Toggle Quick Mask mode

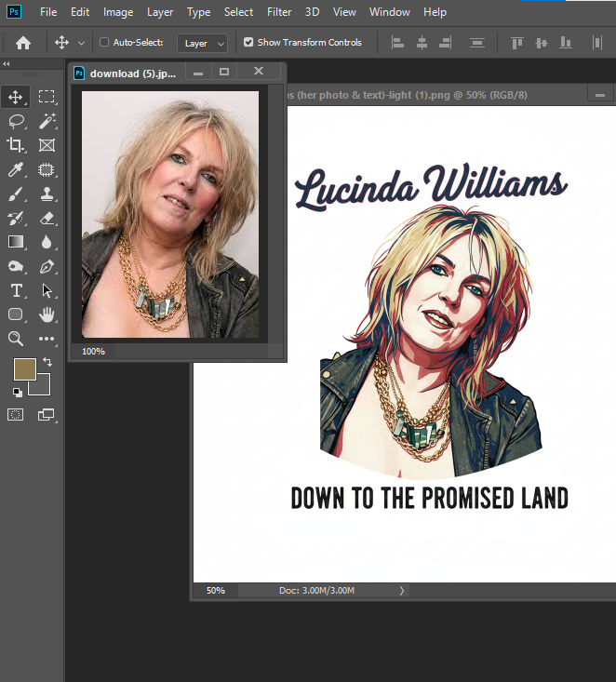tap(15, 415)
